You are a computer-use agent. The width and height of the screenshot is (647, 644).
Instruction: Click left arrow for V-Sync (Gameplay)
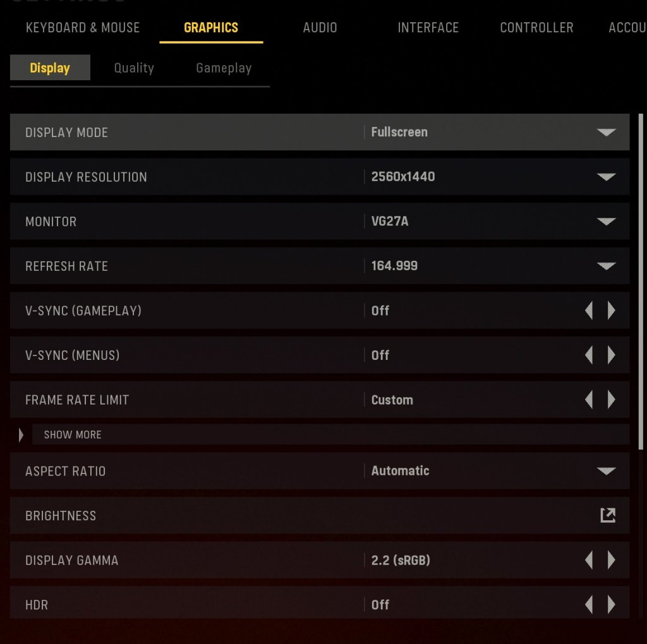tap(589, 311)
